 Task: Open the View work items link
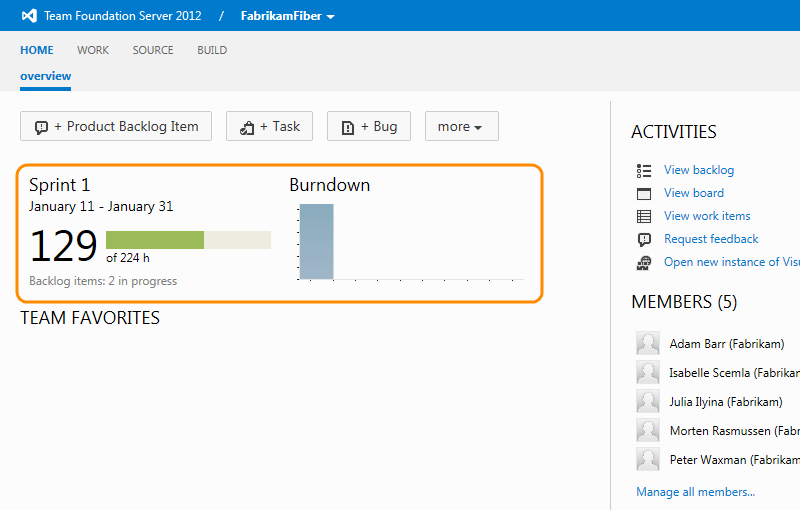click(x=707, y=216)
